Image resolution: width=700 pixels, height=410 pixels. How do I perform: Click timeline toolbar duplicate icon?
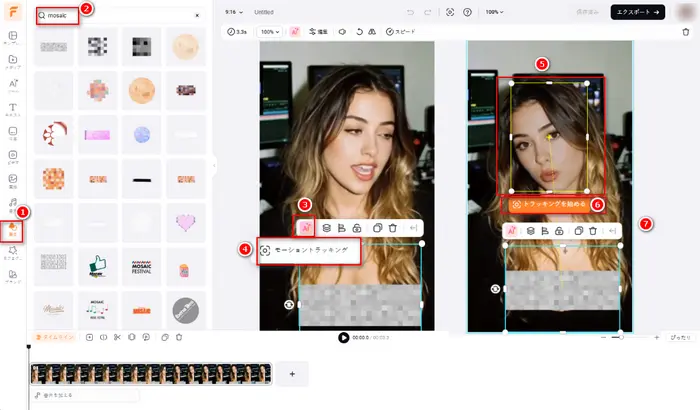tap(165, 337)
